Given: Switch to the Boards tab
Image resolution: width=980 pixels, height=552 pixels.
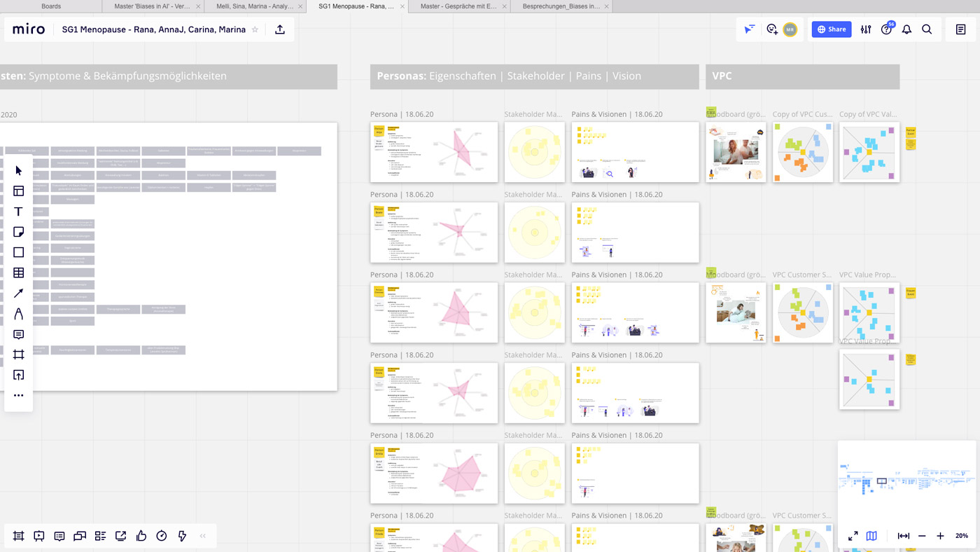Looking at the screenshot, I should pos(51,6).
